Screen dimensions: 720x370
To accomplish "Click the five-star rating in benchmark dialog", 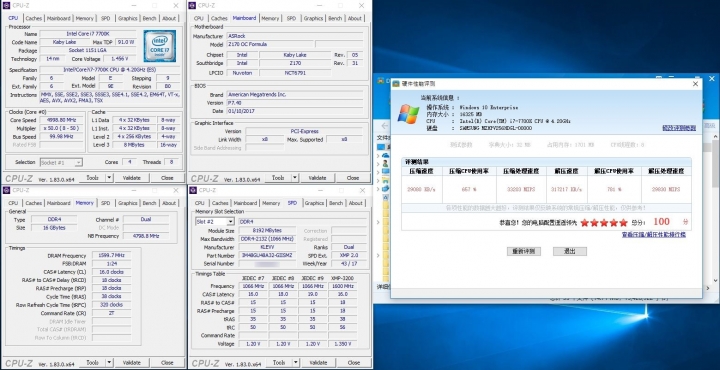I will coord(604,223).
